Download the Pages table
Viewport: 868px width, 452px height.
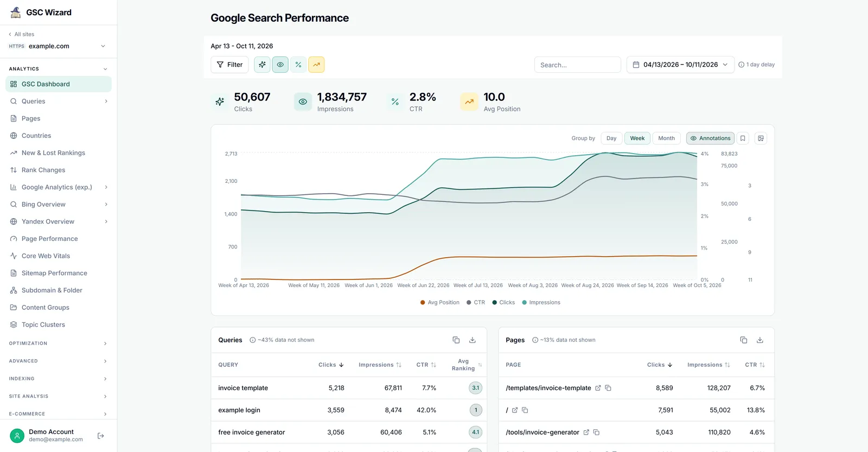coord(760,340)
